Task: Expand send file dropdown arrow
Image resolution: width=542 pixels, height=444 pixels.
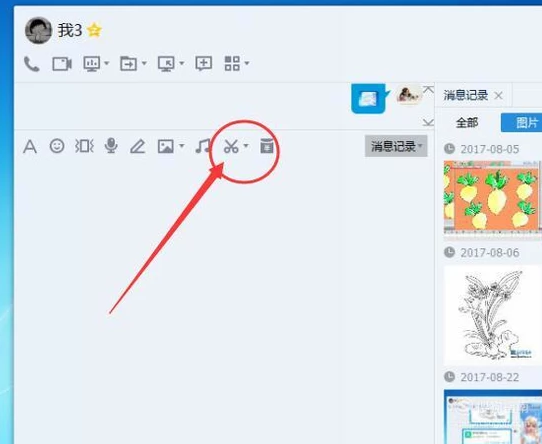Action: (x=144, y=63)
